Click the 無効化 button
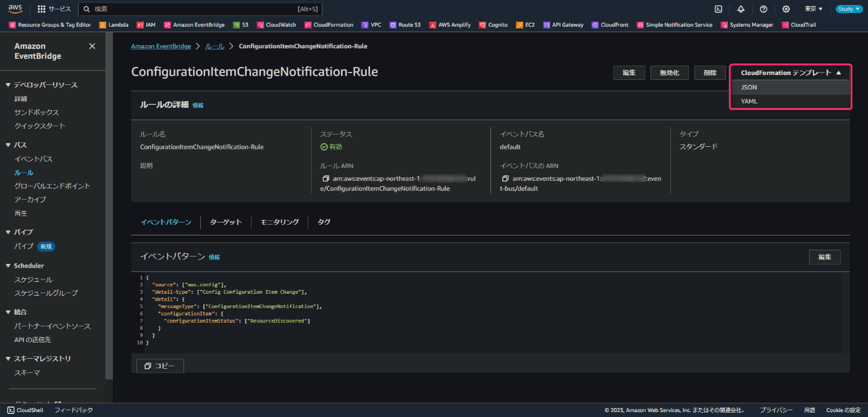This screenshot has height=417, width=868. [x=670, y=72]
